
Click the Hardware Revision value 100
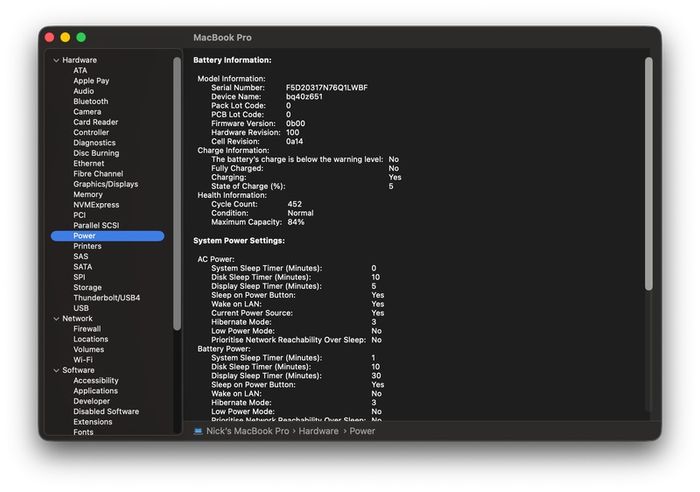(x=292, y=133)
